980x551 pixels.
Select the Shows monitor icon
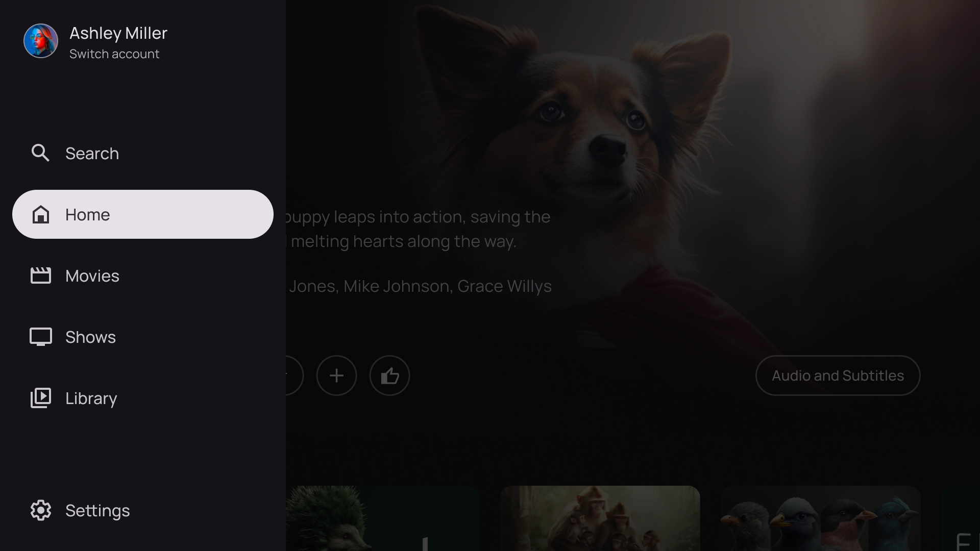(40, 336)
